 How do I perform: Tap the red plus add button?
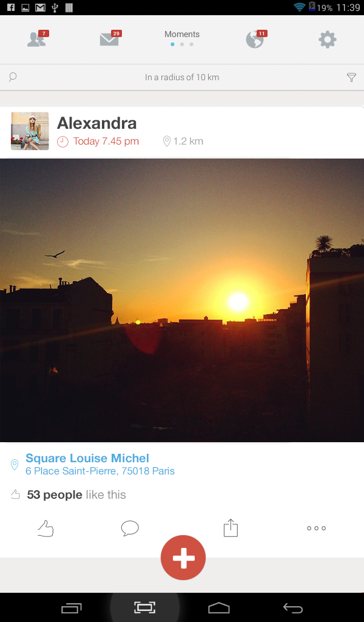tap(183, 558)
